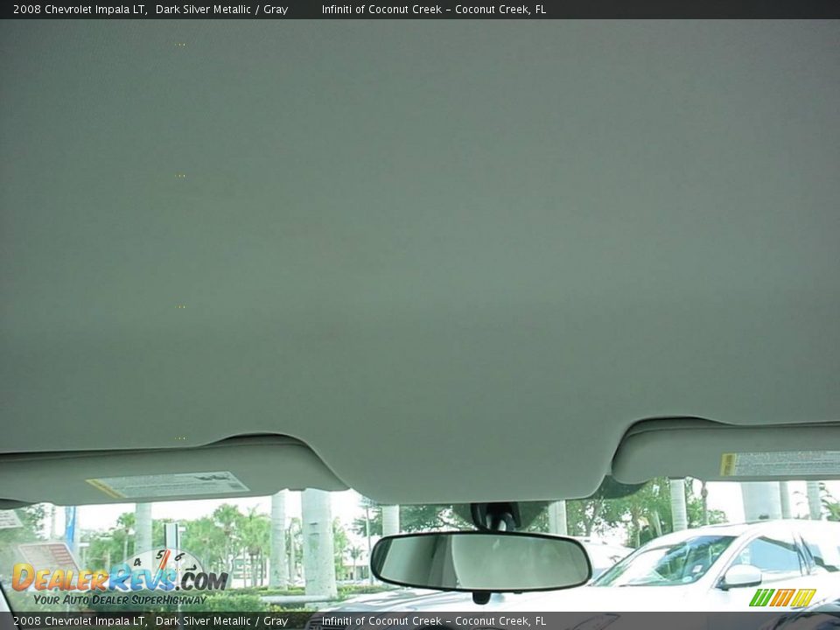The image size is (840, 630).
Task: Click 'Dark Silver Metallic / Gray' in top caption
Action: click(x=221, y=10)
